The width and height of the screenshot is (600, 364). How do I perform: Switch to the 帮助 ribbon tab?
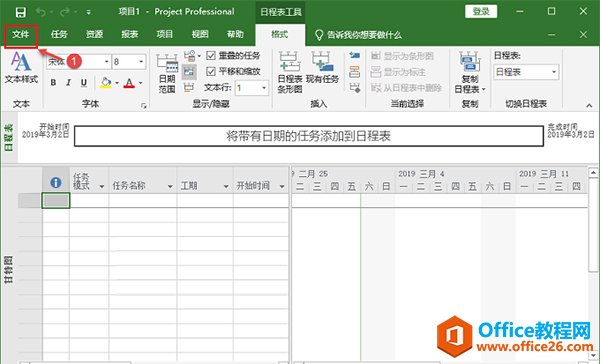(235, 34)
